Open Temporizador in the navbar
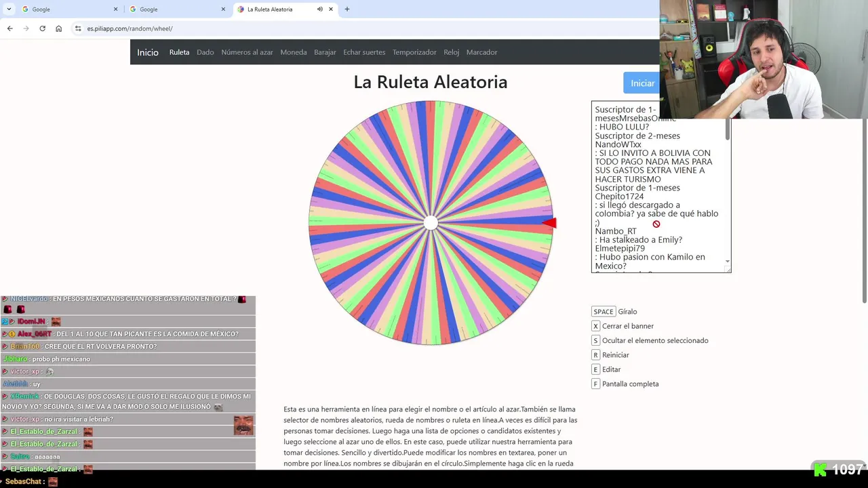Screen dimensions: 868x488 coord(414,52)
